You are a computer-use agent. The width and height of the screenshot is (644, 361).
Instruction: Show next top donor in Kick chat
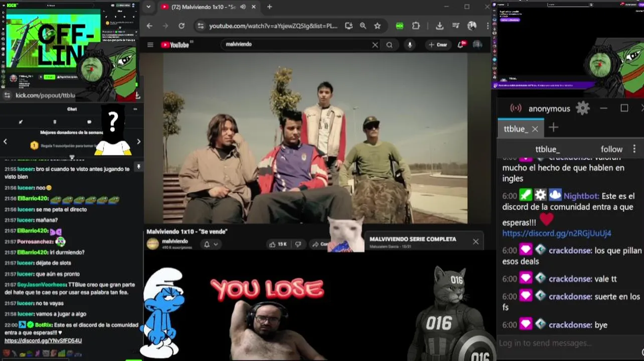[139, 141]
